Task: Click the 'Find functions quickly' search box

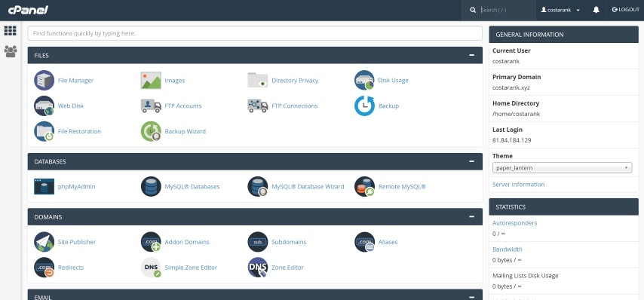Action: click(255, 33)
